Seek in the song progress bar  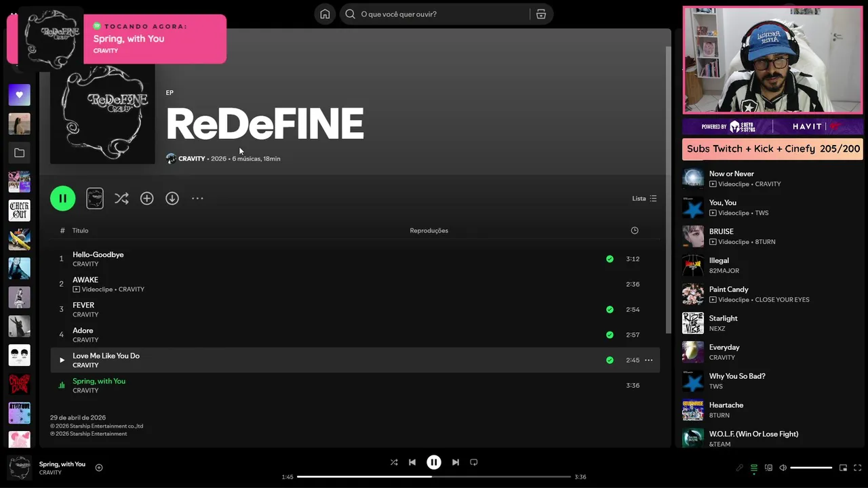434,476
